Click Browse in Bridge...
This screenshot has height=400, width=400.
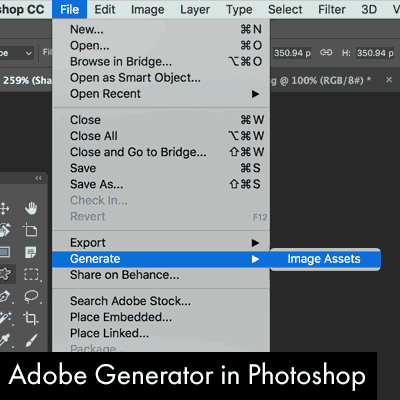point(161,61)
